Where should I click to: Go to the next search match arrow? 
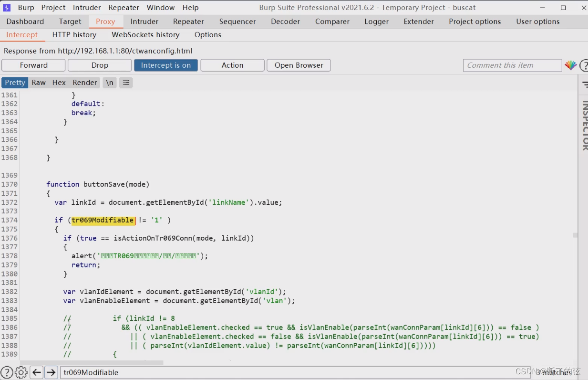tap(51, 372)
